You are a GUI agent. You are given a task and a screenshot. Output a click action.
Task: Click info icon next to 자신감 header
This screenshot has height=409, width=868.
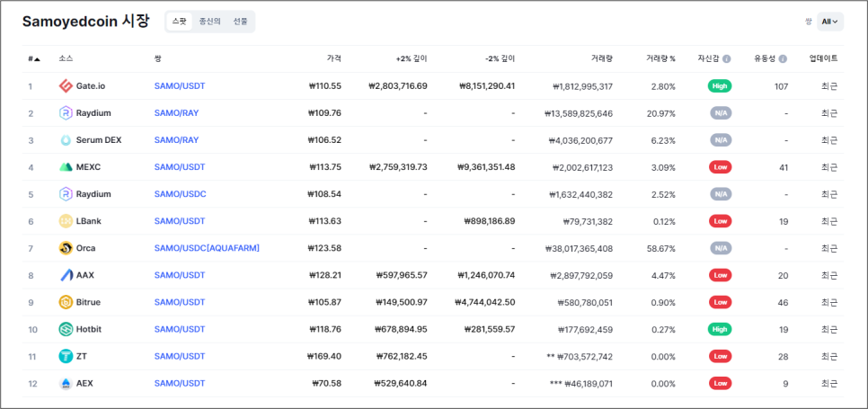click(x=727, y=58)
